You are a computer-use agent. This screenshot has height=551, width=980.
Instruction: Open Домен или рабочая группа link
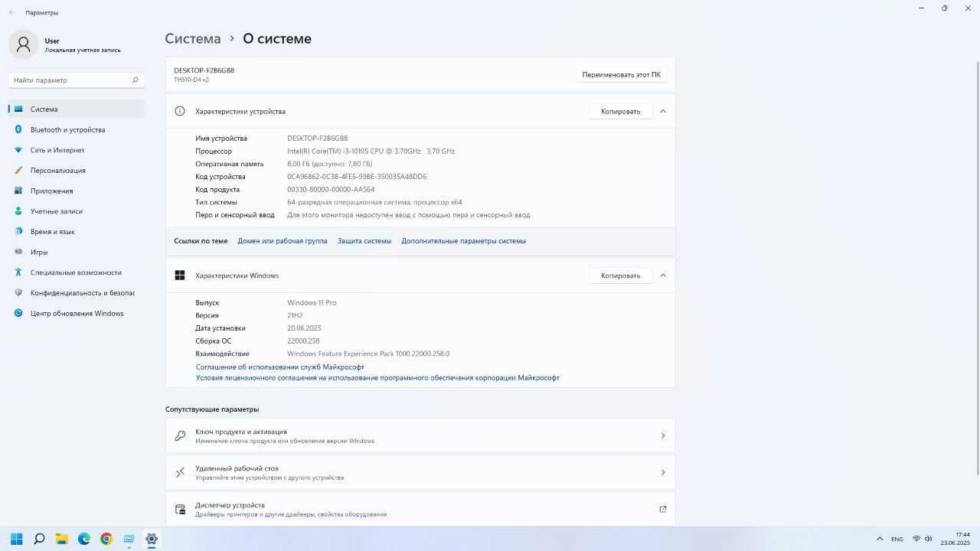(x=283, y=241)
